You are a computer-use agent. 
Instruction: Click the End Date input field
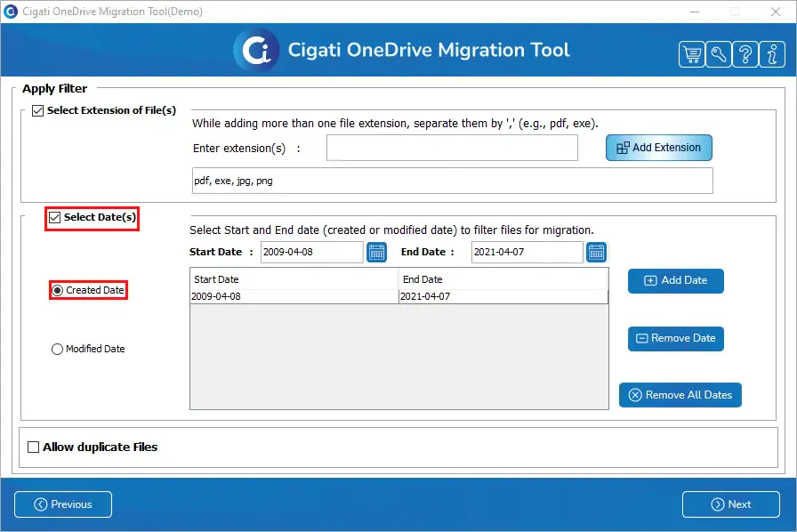[x=527, y=253]
